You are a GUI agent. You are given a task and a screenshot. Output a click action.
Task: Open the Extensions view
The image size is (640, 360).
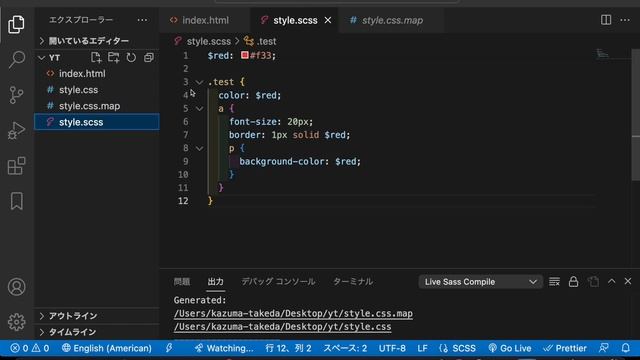click(16, 166)
